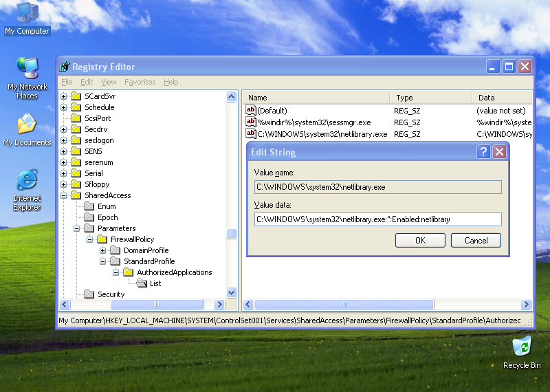The image size is (550, 392).
Task: Click the Value name field
Action: tap(377, 187)
